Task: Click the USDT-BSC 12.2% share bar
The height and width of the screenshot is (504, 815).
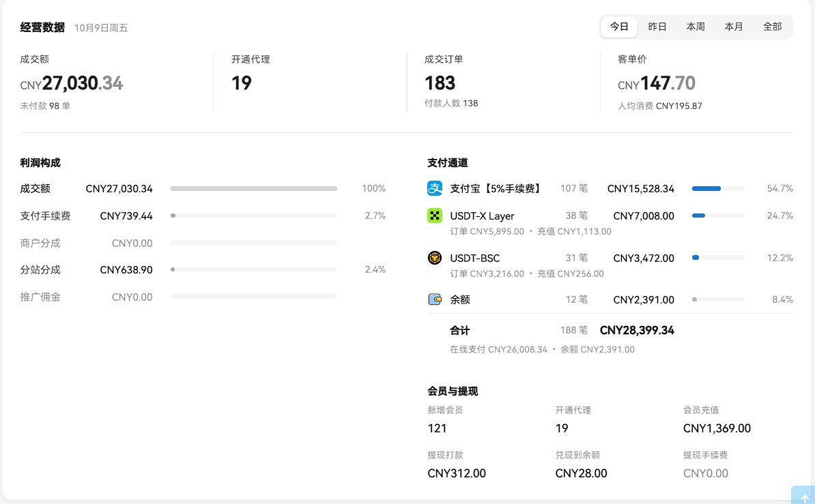Action: [718, 258]
